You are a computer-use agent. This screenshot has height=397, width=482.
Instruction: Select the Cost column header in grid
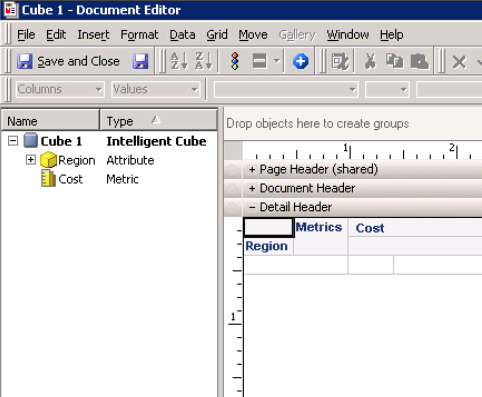click(415, 228)
